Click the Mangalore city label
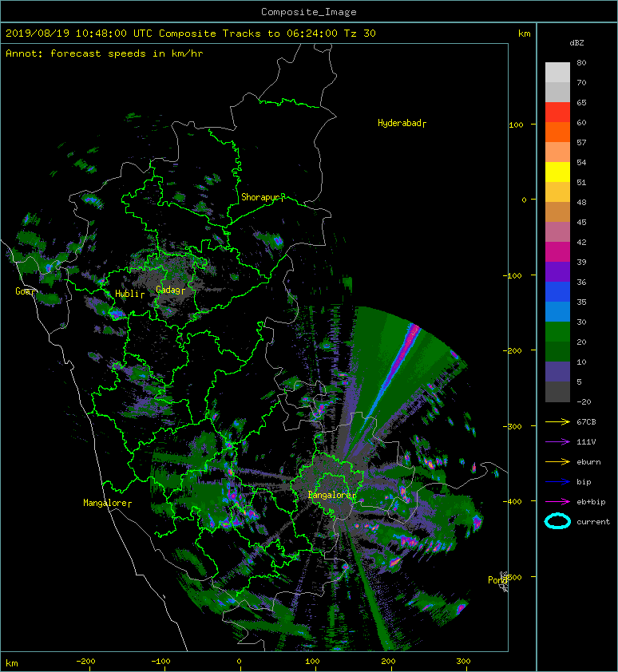This screenshot has width=618, height=672. click(107, 503)
